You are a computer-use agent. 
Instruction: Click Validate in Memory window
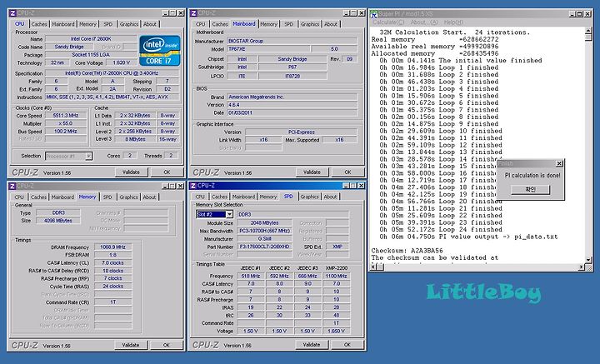coord(131,346)
